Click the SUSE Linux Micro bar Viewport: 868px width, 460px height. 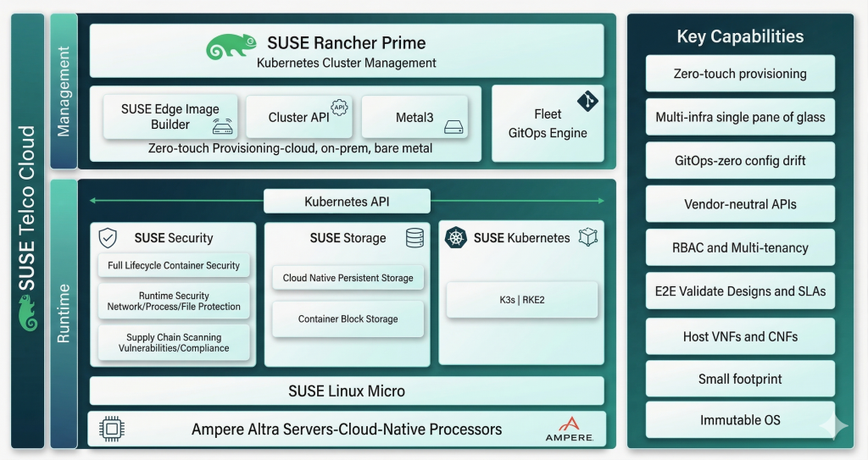pyautogui.click(x=347, y=391)
